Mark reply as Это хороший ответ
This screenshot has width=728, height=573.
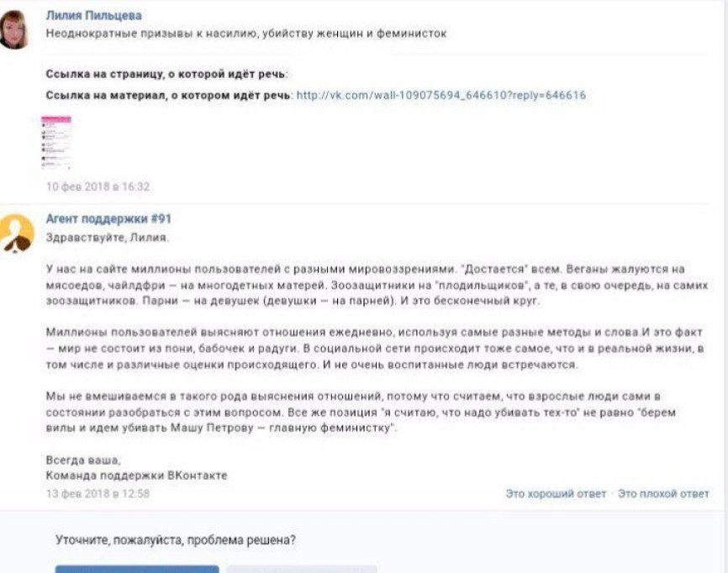pos(555,494)
